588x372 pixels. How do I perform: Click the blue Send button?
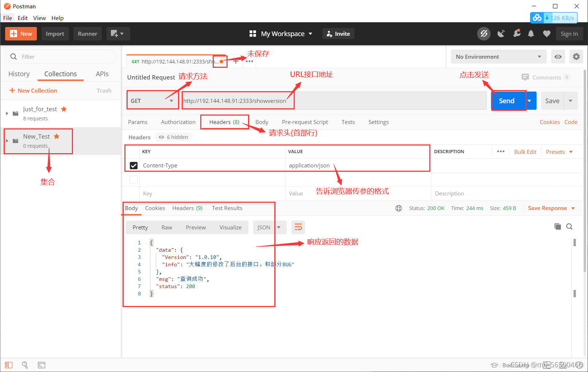(x=507, y=101)
